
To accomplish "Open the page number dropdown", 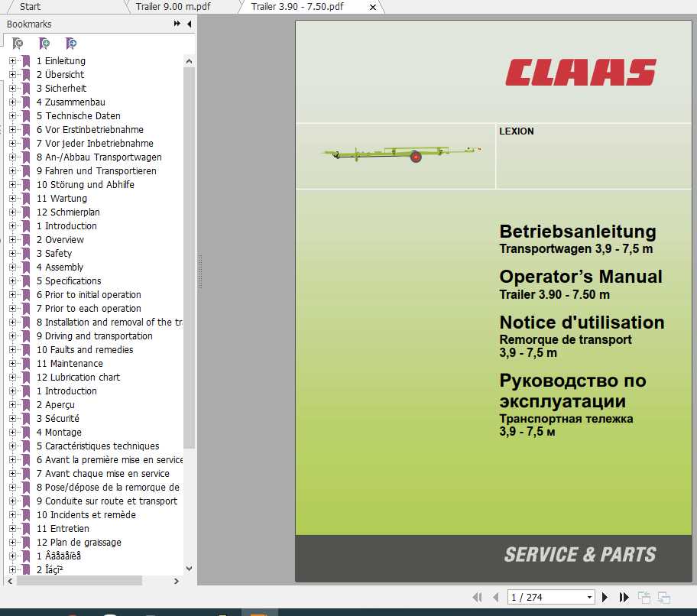I will pos(588,597).
